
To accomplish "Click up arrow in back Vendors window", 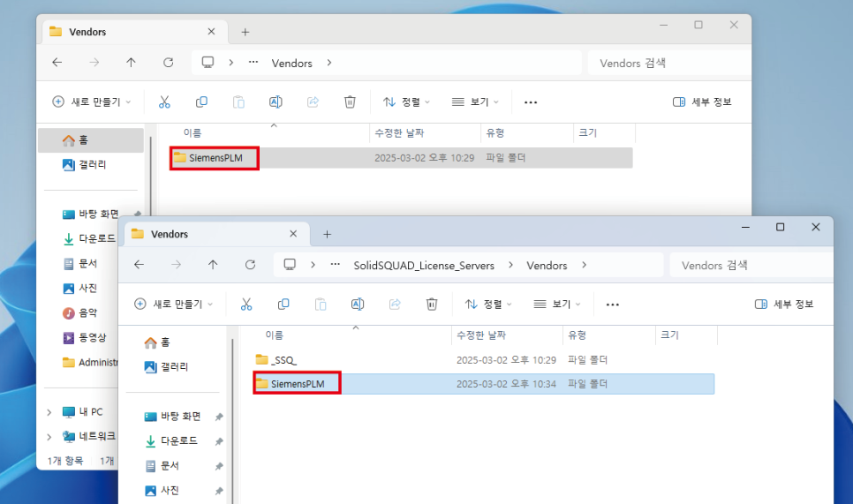I will tap(131, 63).
